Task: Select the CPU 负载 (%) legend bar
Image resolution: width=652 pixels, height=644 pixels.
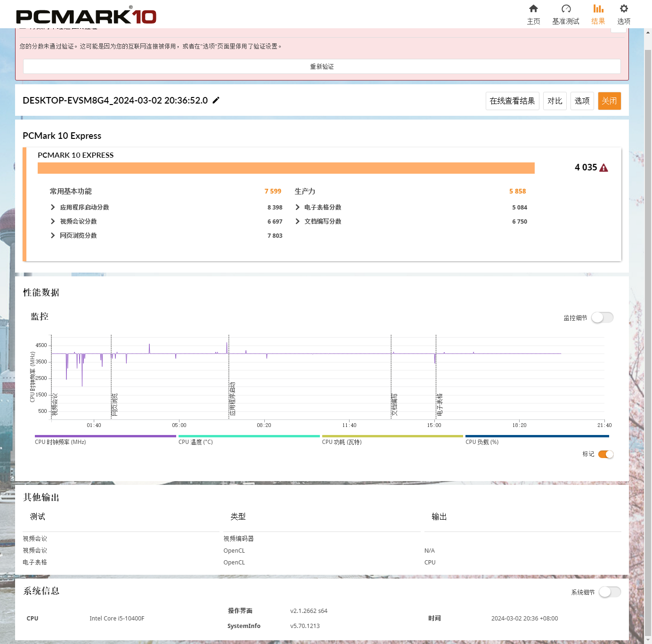Action: coord(537,436)
